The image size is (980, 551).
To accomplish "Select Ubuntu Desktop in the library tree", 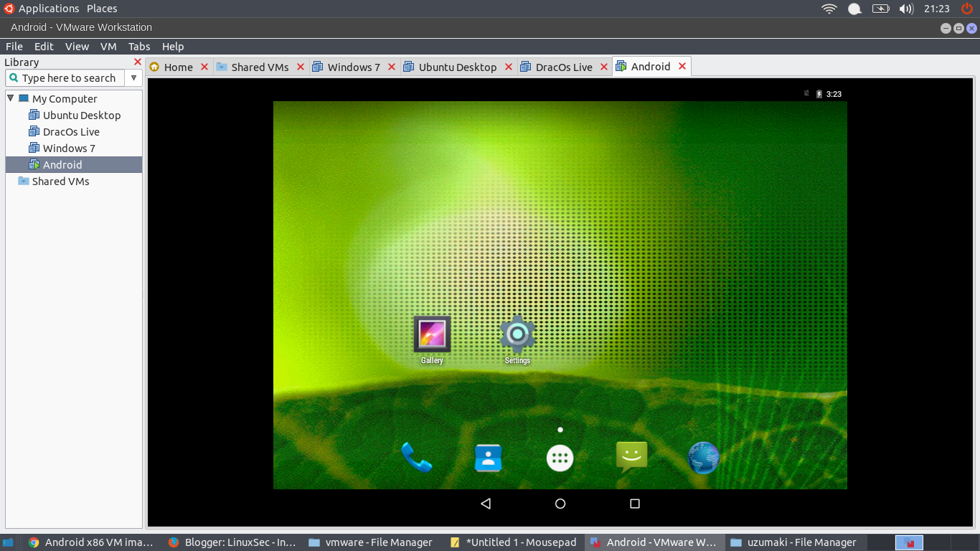I will (75, 115).
